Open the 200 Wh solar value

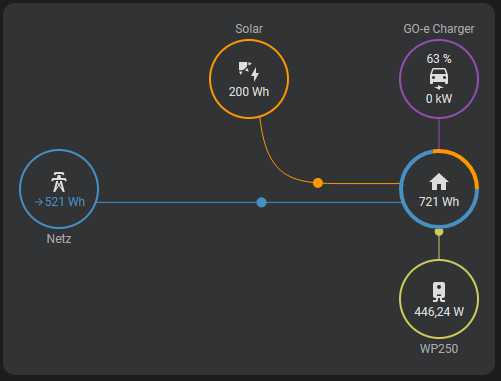[249, 92]
